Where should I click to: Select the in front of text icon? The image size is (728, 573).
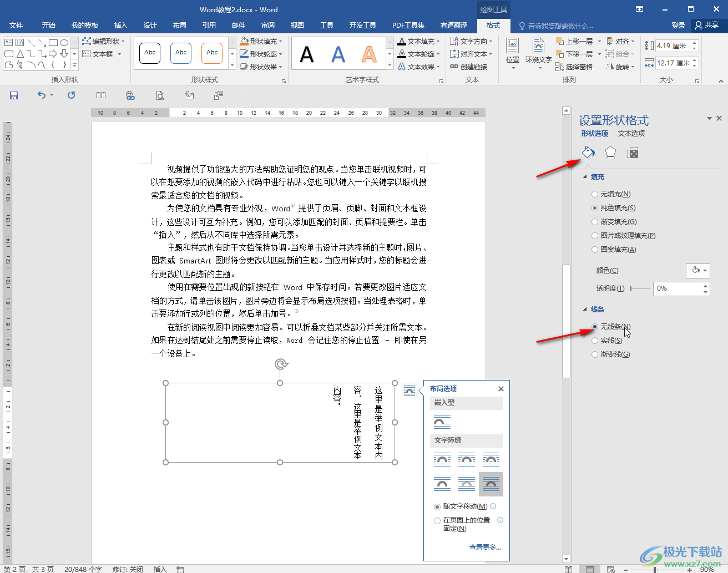point(491,484)
